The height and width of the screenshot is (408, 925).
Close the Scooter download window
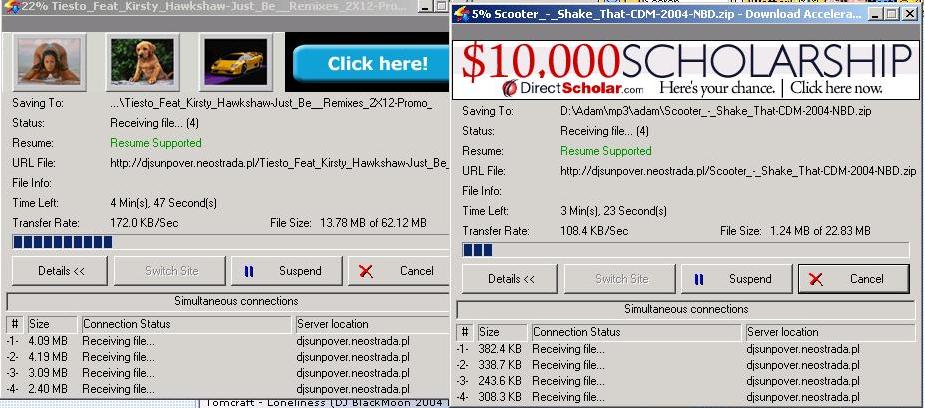[909, 14]
